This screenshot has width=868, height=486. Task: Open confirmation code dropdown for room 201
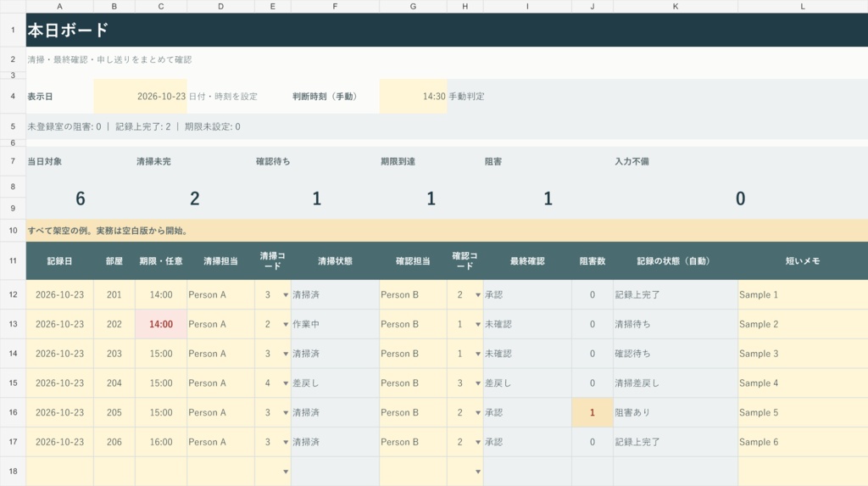[x=478, y=295]
